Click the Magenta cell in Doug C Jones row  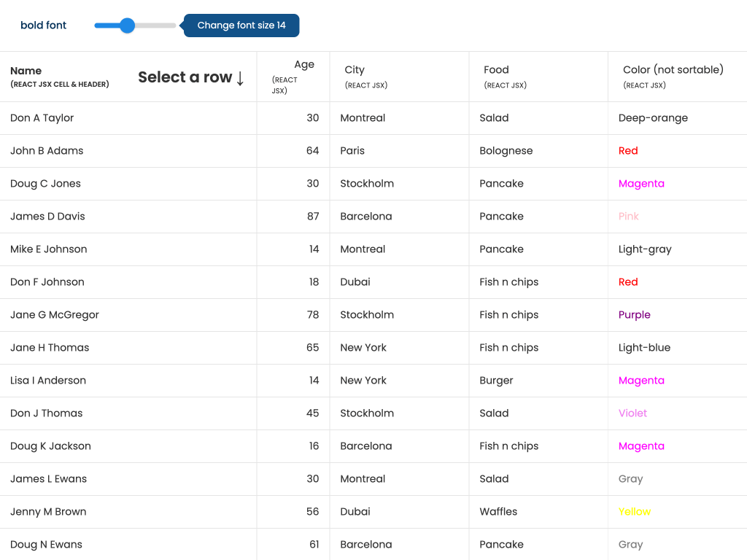(x=641, y=184)
